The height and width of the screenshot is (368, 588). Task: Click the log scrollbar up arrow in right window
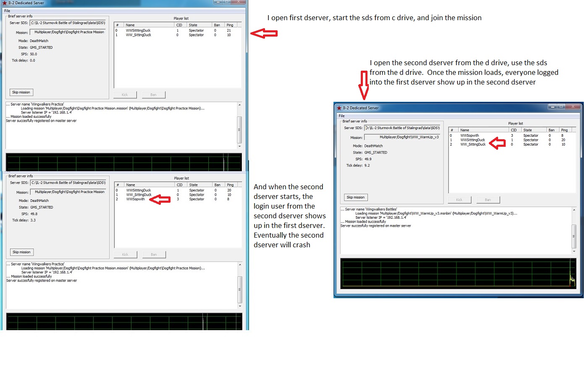[x=574, y=209]
